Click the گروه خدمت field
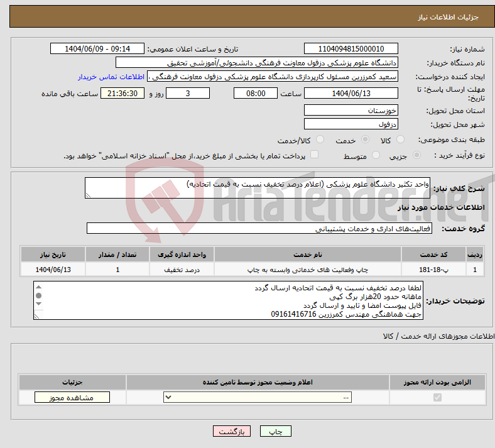495x448 pixels. (259, 228)
